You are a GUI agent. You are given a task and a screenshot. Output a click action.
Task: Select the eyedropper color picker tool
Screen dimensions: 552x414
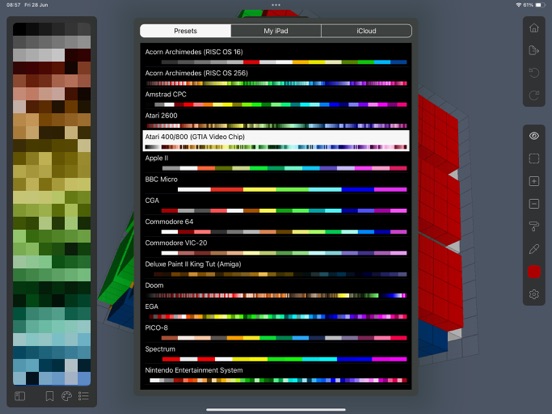coord(534,249)
